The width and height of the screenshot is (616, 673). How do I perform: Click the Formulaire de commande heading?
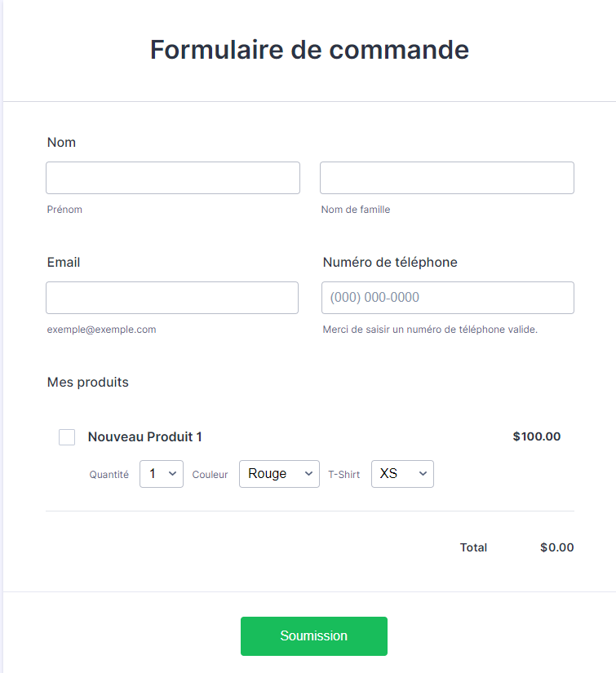[309, 50]
